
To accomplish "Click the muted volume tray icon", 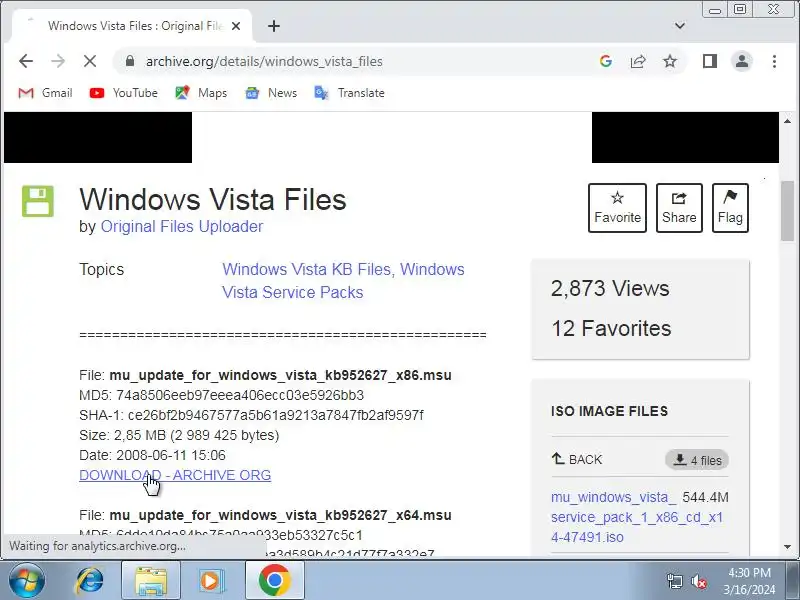I will click(698, 581).
